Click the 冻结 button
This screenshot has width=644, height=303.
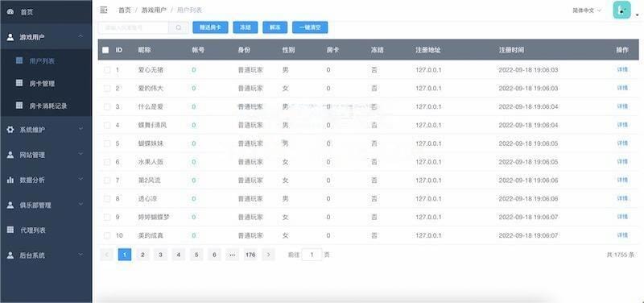click(x=246, y=27)
